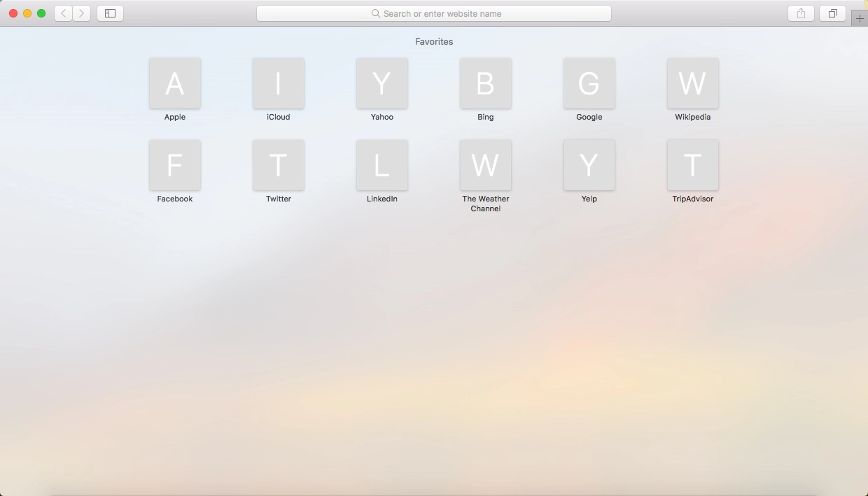This screenshot has height=496, width=868.
Task: Open the Facebook favorite tile
Action: [175, 165]
